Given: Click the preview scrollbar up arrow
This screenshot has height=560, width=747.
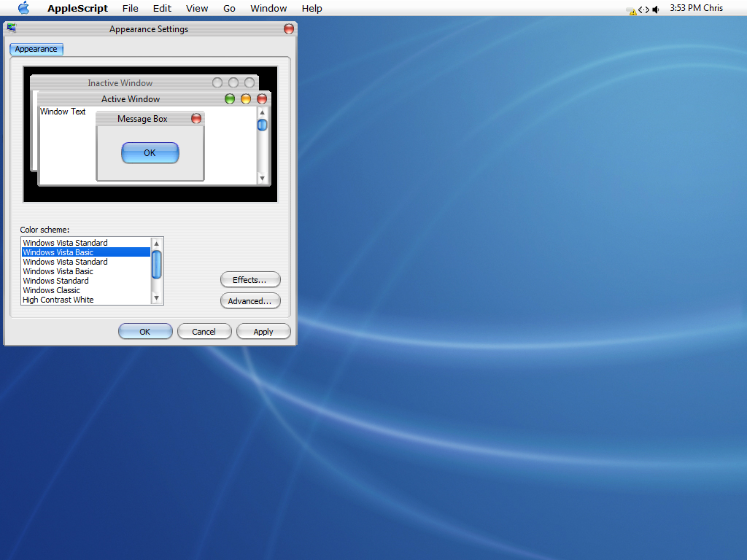Looking at the screenshot, I should coord(262,112).
